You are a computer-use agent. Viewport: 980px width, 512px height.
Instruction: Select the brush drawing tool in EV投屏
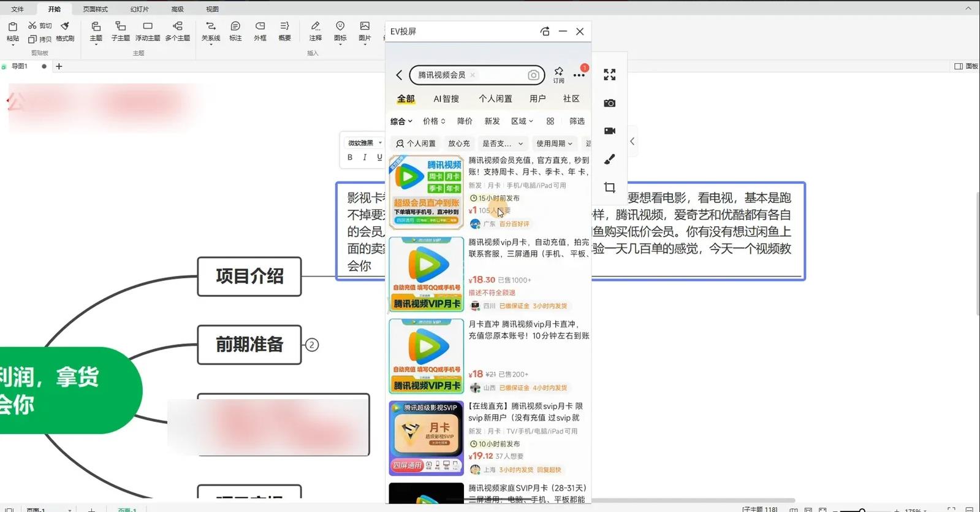click(610, 159)
